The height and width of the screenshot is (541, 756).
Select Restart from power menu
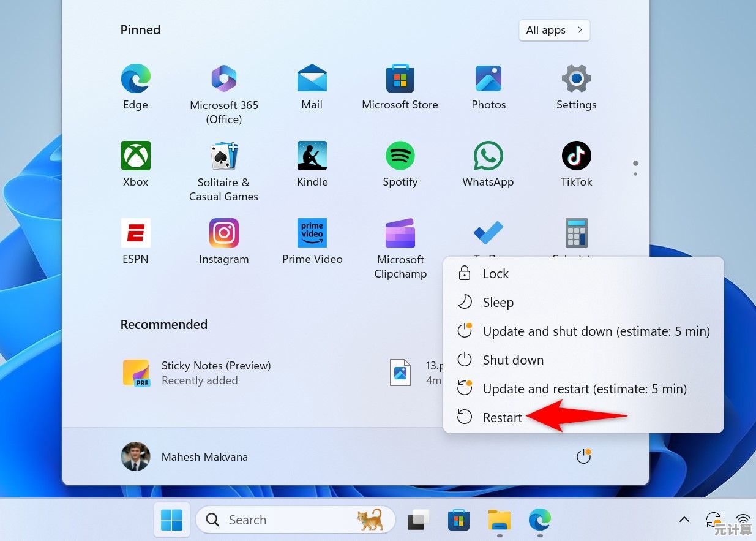point(502,417)
